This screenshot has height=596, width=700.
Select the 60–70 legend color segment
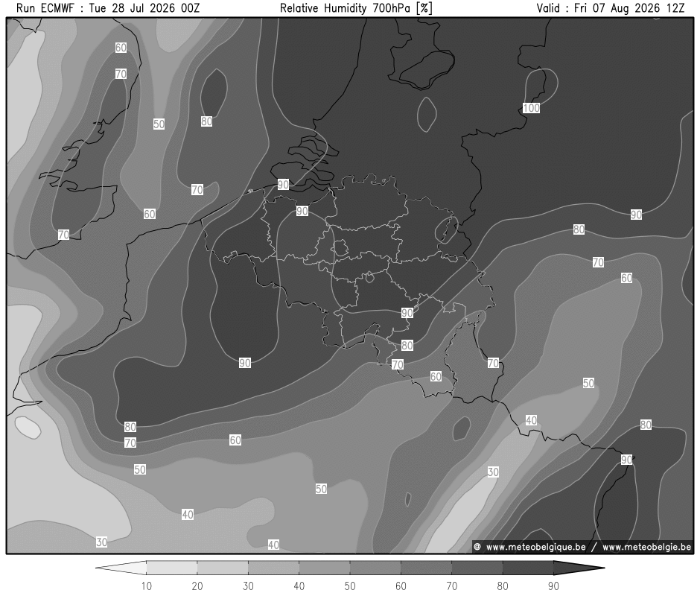pos(427,568)
